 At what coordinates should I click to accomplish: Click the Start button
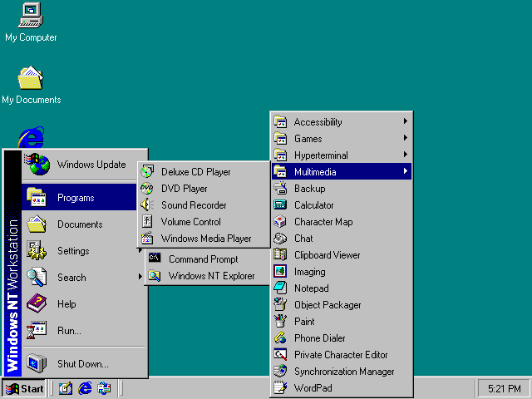(24, 388)
